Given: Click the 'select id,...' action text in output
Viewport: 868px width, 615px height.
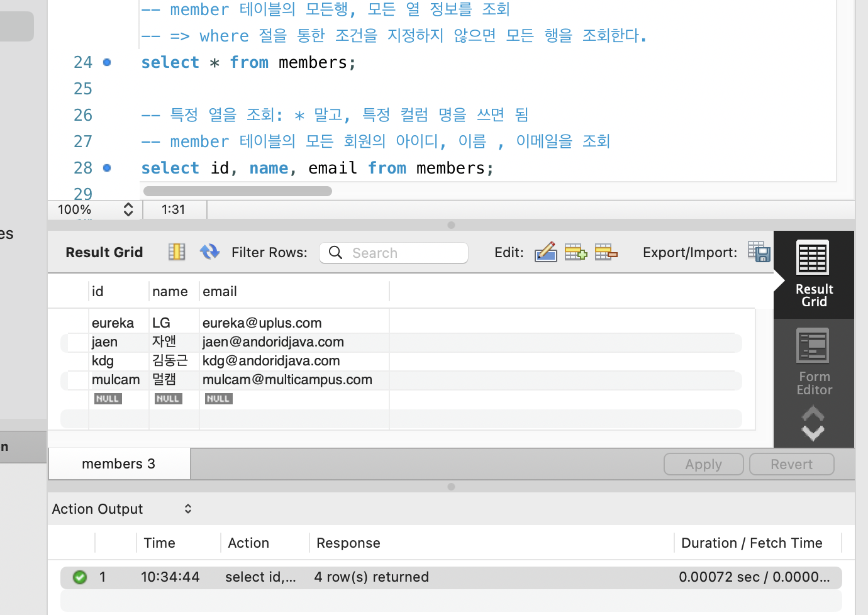Looking at the screenshot, I should pos(260,577).
